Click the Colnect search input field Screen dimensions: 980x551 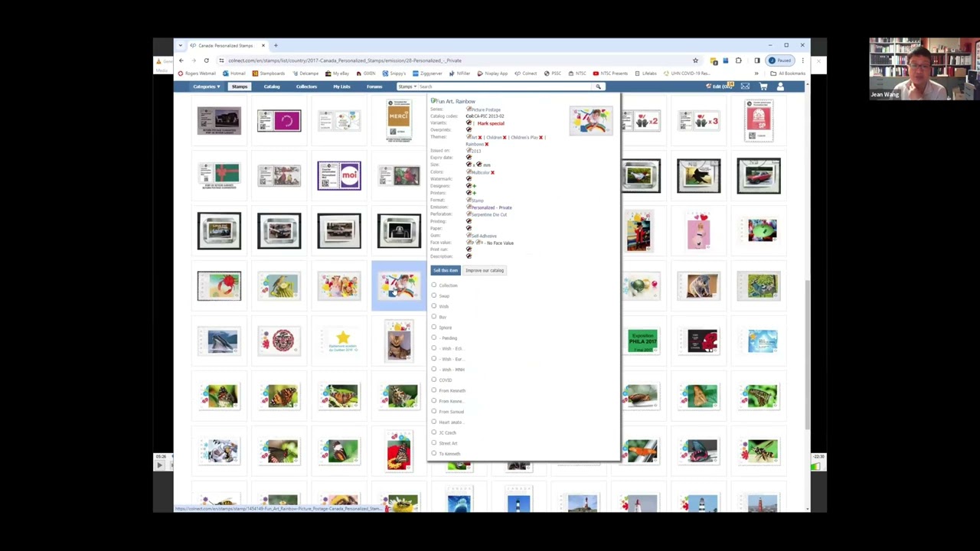pyautogui.click(x=507, y=86)
